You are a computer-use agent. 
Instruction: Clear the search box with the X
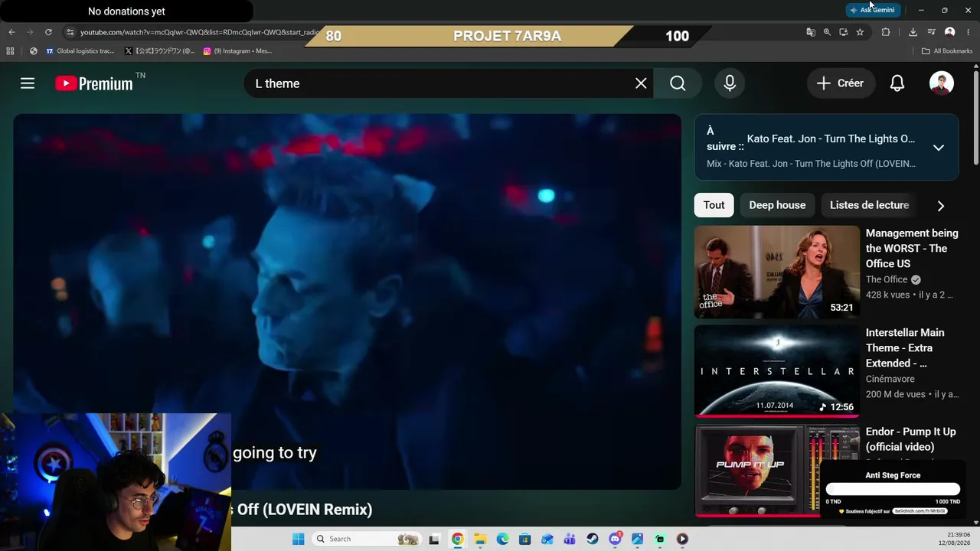tap(641, 83)
